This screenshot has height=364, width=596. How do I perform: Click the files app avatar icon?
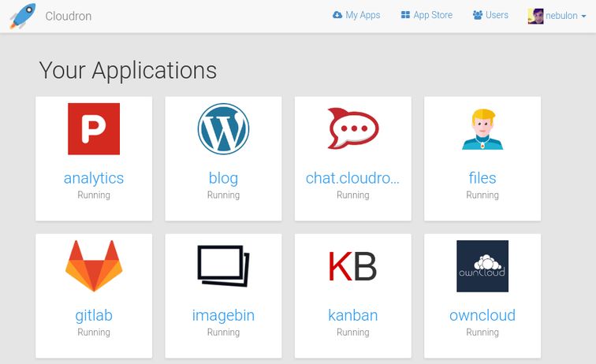pyautogui.click(x=482, y=129)
